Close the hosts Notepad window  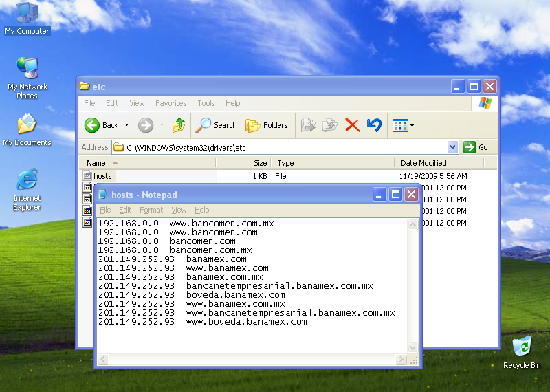412,195
